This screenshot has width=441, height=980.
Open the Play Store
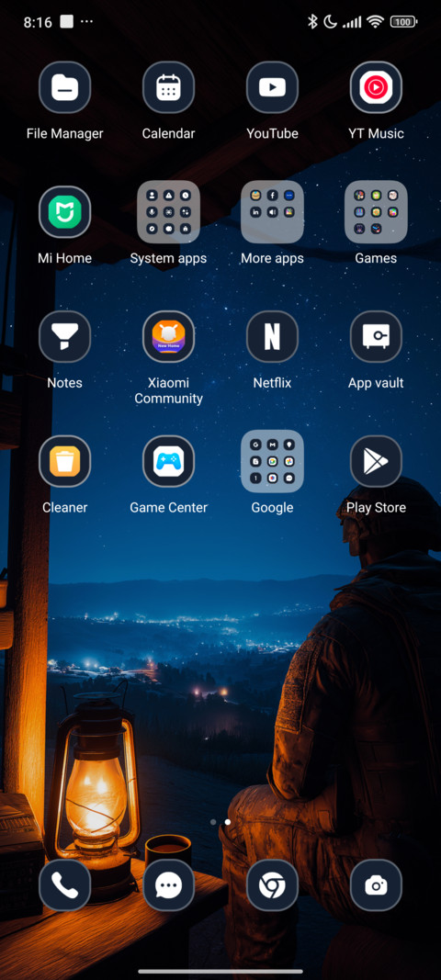[x=376, y=461]
